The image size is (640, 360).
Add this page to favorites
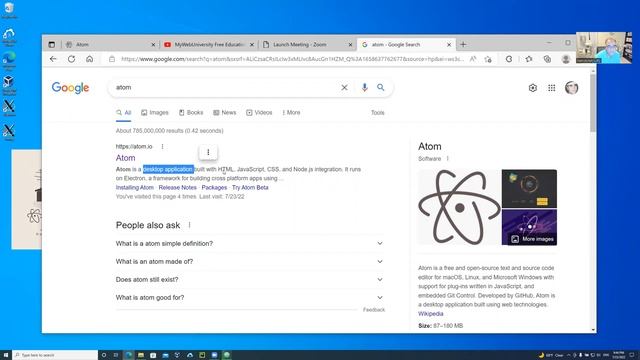[x=488, y=59]
